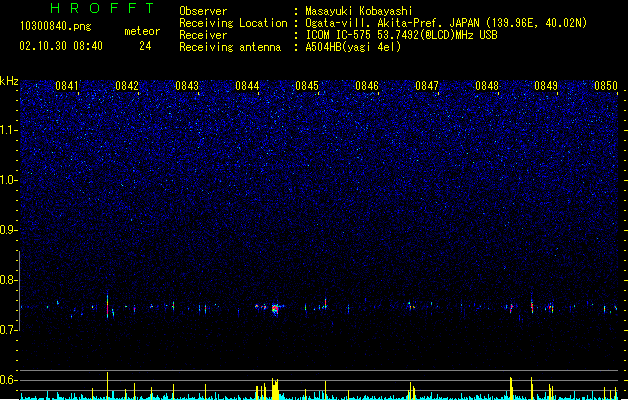Click the Receiving antenna label
Viewport: 629px width, 400px height.
tap(230, 47)
